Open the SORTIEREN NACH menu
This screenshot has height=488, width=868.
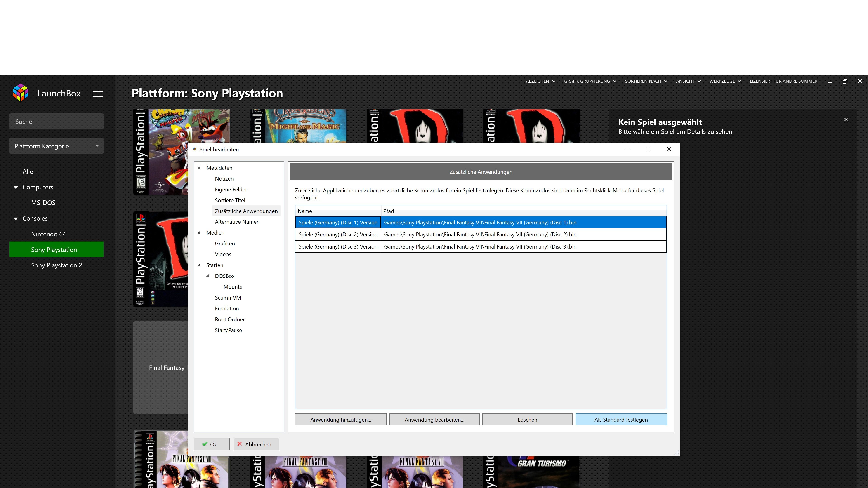click(x=646, y=81)
